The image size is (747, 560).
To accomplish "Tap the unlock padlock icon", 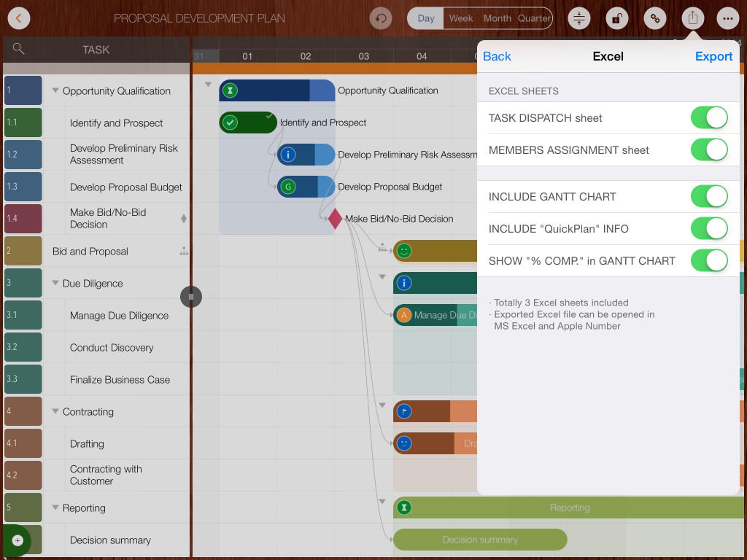I will pos(616,18).
